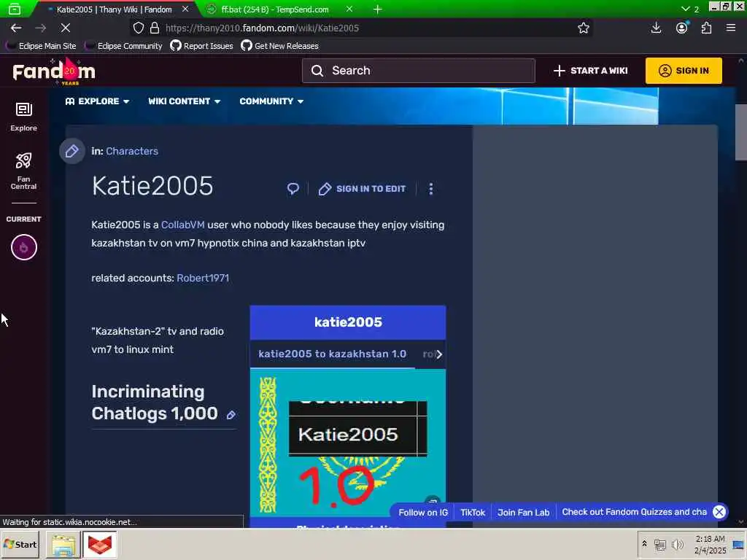Open the volume speaker tray icon
Viewport: 747px width, 560px height.
(677, 544)
